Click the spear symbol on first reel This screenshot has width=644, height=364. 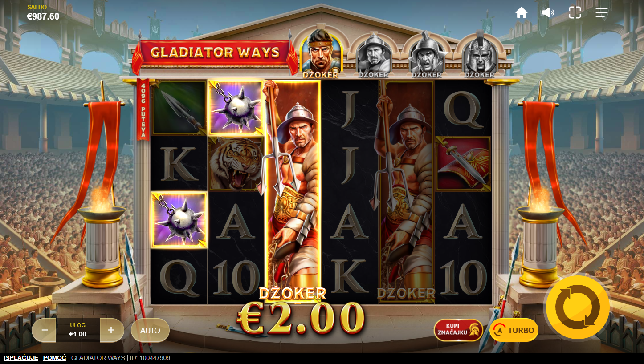click(179, 108)
